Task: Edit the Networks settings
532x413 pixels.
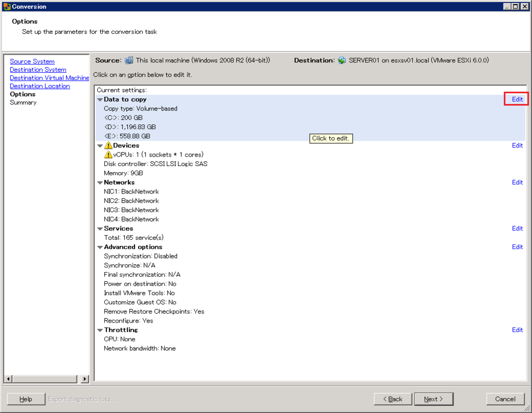Action: coord(517,183)
